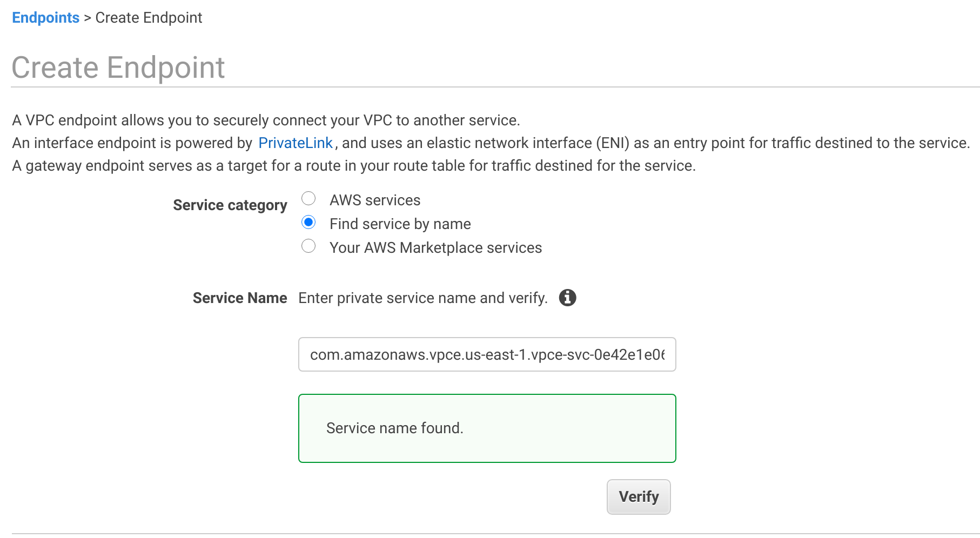Verify the entered private service name
Screen dimensions: 980x538
(x=638, y=496)
